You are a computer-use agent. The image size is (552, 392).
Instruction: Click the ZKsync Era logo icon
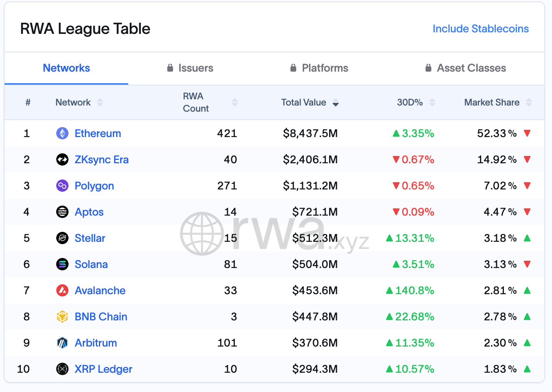(x=62, y=159)
